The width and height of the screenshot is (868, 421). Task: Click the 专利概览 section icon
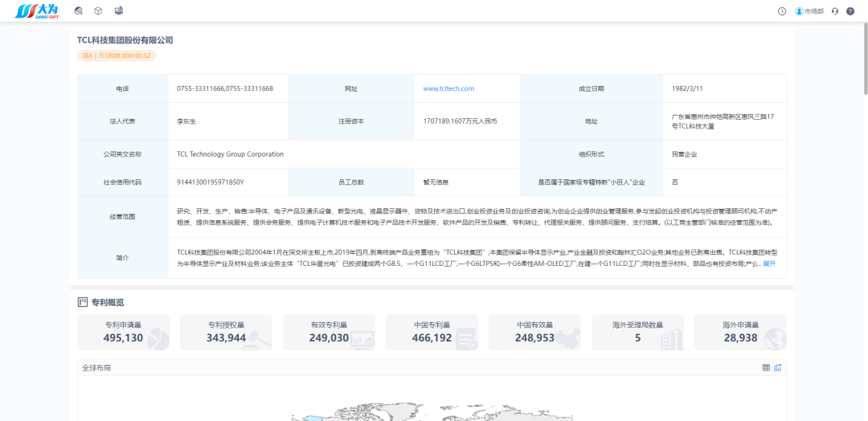click(x=83, y=302)
